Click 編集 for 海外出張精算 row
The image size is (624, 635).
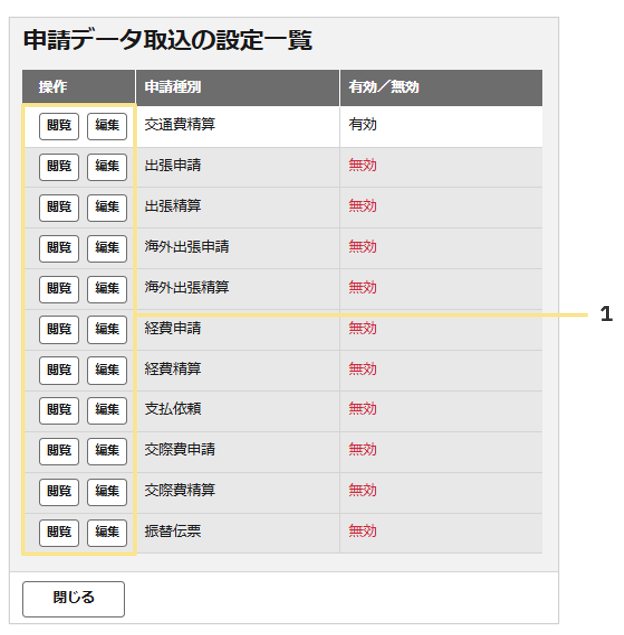coord(107,289)
